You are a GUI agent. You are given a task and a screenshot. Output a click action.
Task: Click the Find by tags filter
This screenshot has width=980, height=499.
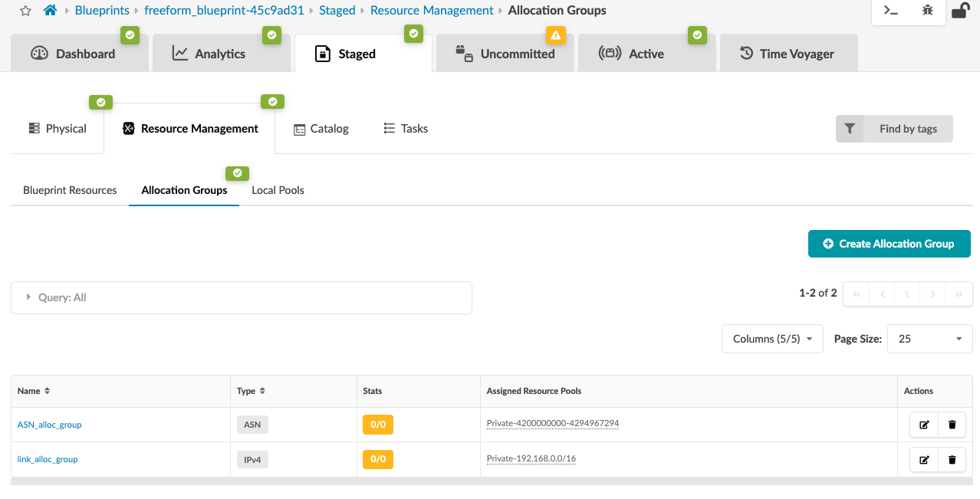894,129
